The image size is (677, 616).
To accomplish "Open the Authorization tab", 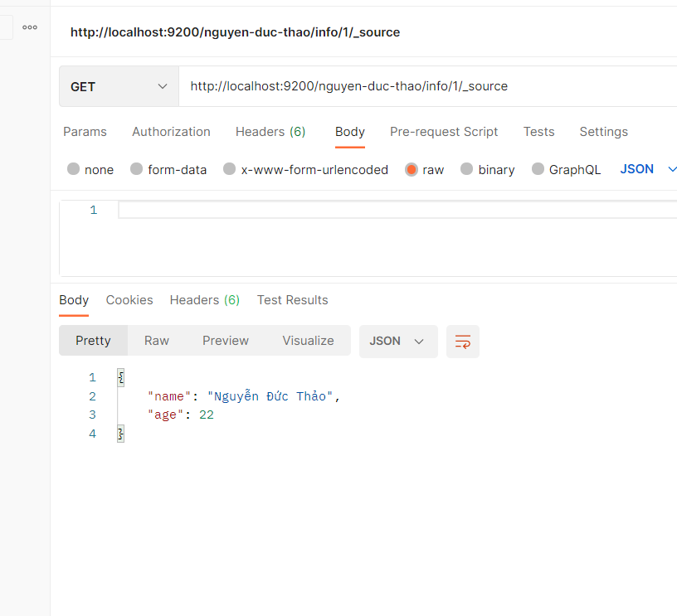I will point(171,132).
